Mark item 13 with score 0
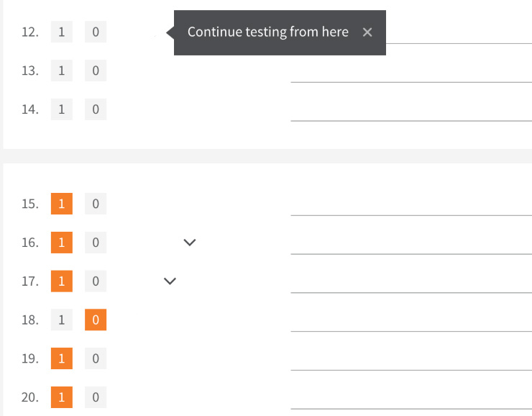532x416 pixels. [96, 71]
